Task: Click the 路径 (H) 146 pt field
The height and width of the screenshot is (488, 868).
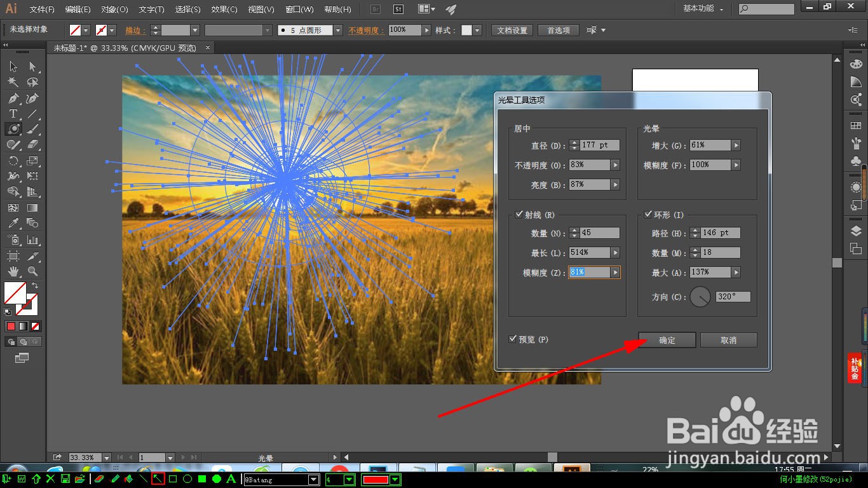Action: point(721,233)
